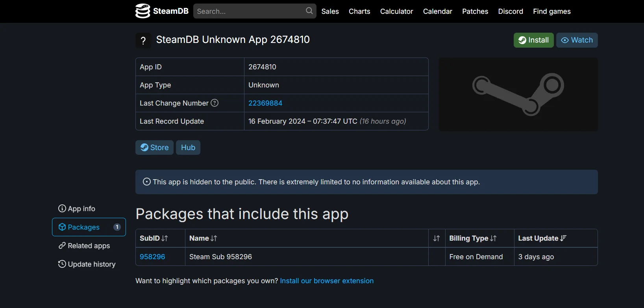Image resolution: width=644 pixels, height=308 pixels.
Task: Switch to Related apps section
Action: [84, 246]
